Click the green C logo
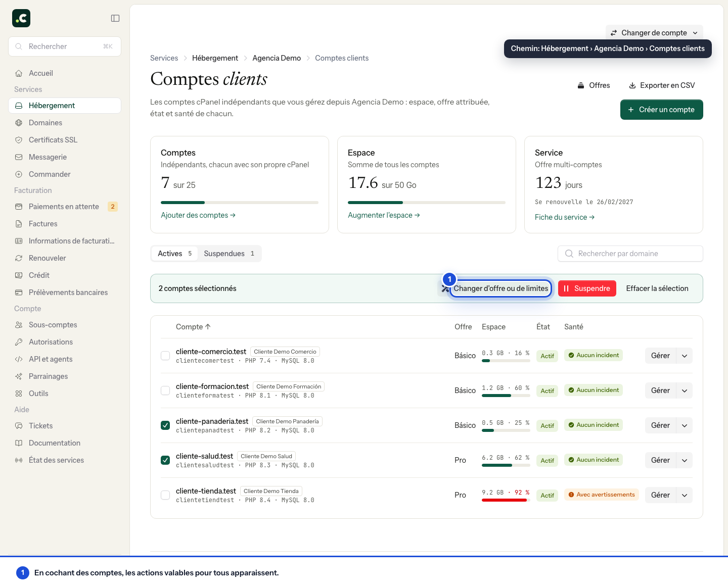728x588 pixels. [x=21, y=18]
